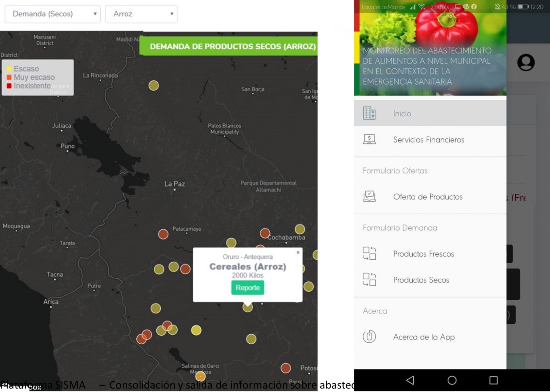Open Acerca de la App via its icon

click(370, 336)
